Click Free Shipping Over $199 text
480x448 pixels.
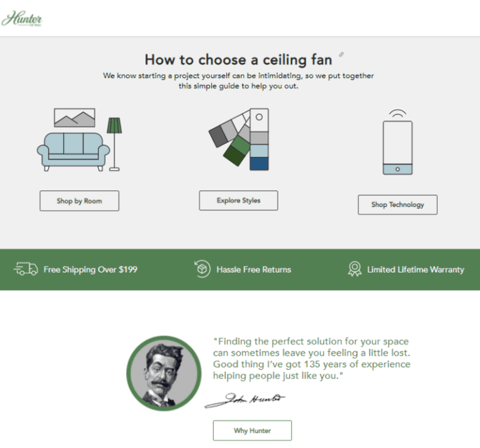pos(91,270)
